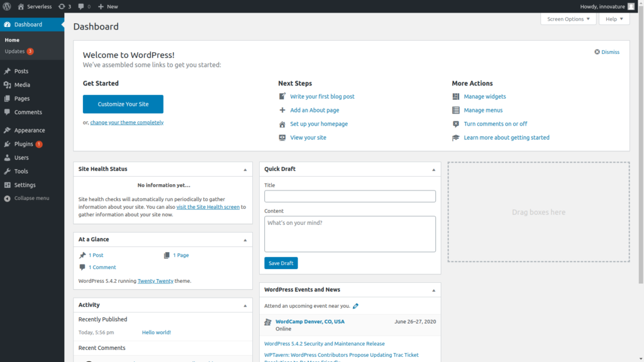Collapse WordPress Events and News panel

tap(434, 290)
